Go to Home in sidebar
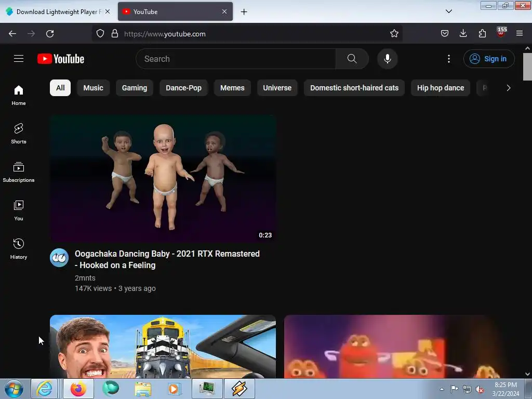This screenshot has width=532, height=399. coord(19,96)
